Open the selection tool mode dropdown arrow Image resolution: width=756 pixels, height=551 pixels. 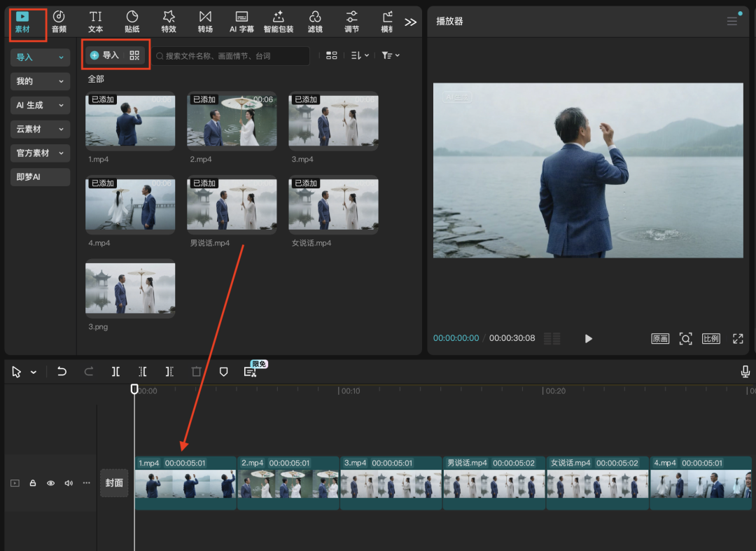(x=34, y=372)
